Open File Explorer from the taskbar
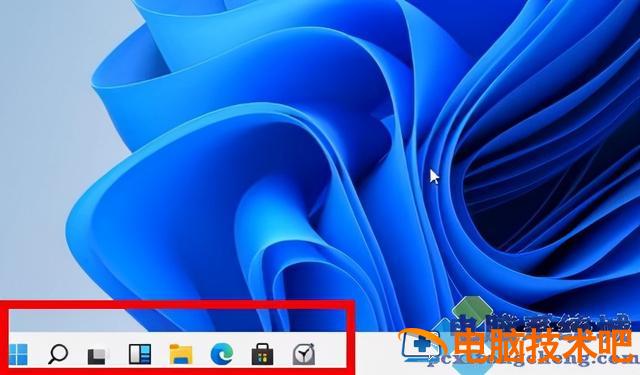The height and width of the screenshot is (375, 640). pyautogui.click(x=181, y=354)
